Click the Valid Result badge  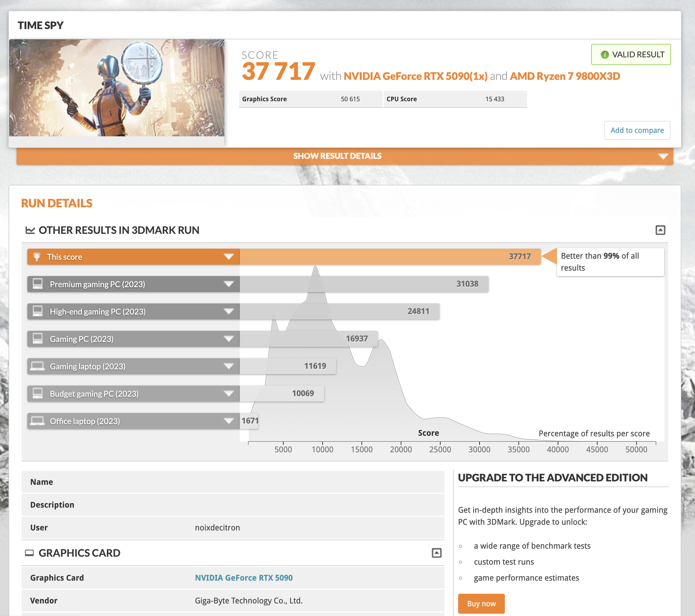tap(631, 54)
